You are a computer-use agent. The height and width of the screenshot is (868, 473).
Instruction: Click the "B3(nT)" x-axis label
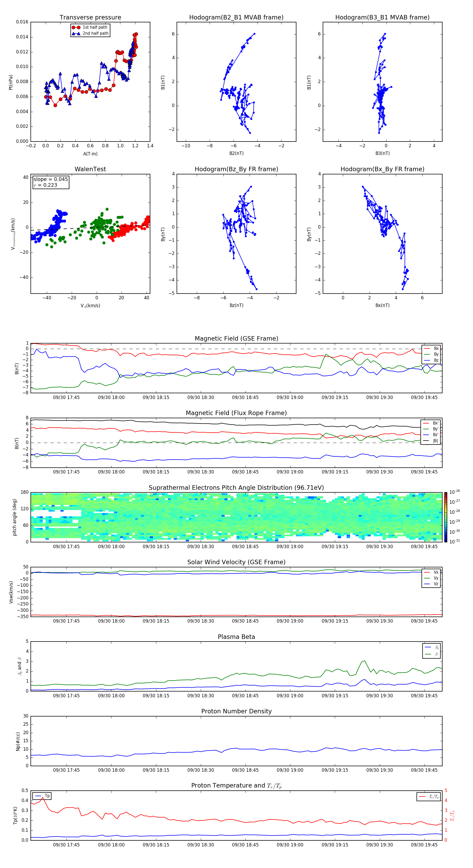coord(382,153)
